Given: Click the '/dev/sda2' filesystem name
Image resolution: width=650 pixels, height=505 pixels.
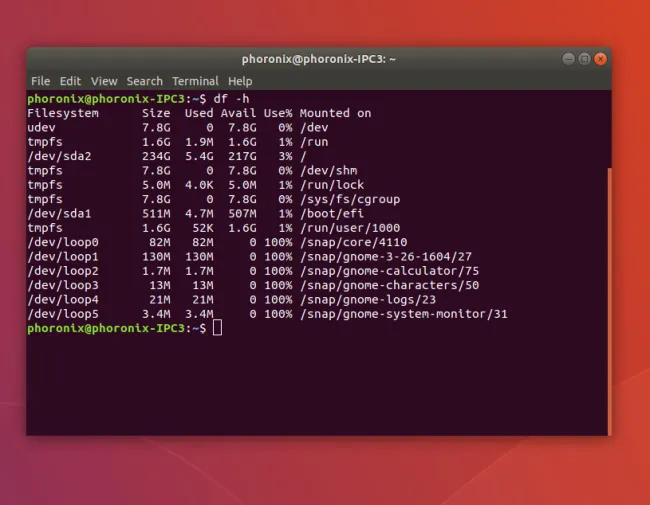Looking at the screenshot, I should pos(59,156).
